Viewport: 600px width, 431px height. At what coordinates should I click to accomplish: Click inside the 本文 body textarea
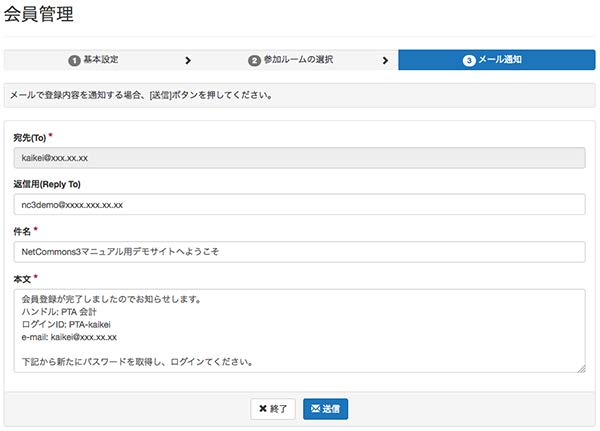pos(299,331)
